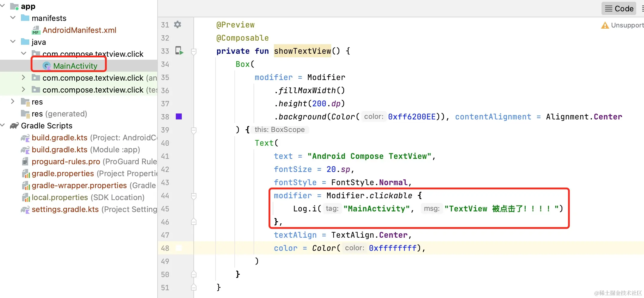The height and width of the screenshot is (298, 644).
Task: Click line number 45 in the gutter
Action: click(x=165, y=209)
